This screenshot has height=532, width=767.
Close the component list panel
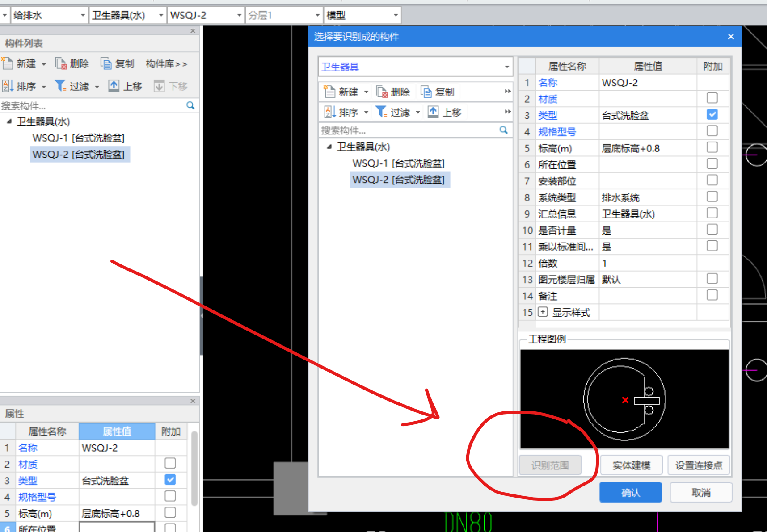click(x=193, y=31)
